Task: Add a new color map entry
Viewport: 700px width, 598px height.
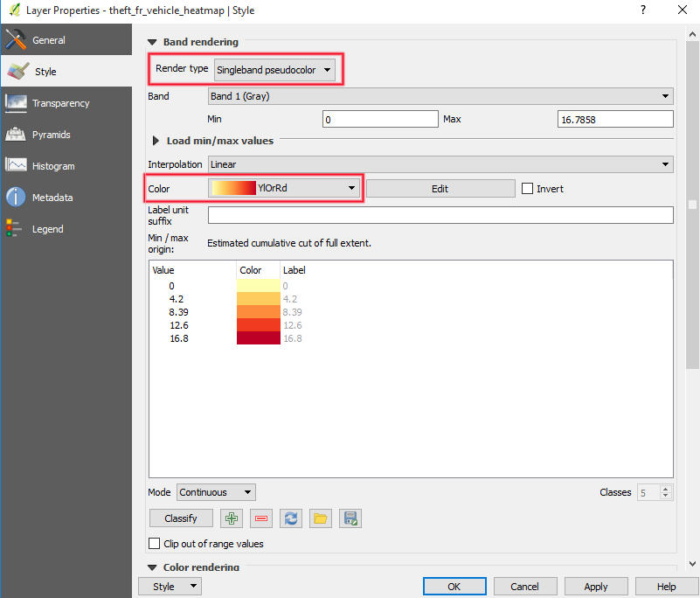Action: point(231,518)
